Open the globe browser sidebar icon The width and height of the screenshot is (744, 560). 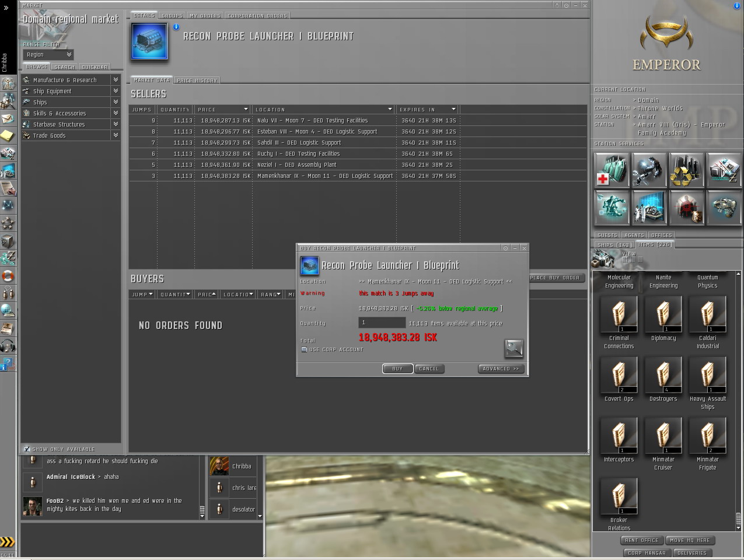pos(8,311)
